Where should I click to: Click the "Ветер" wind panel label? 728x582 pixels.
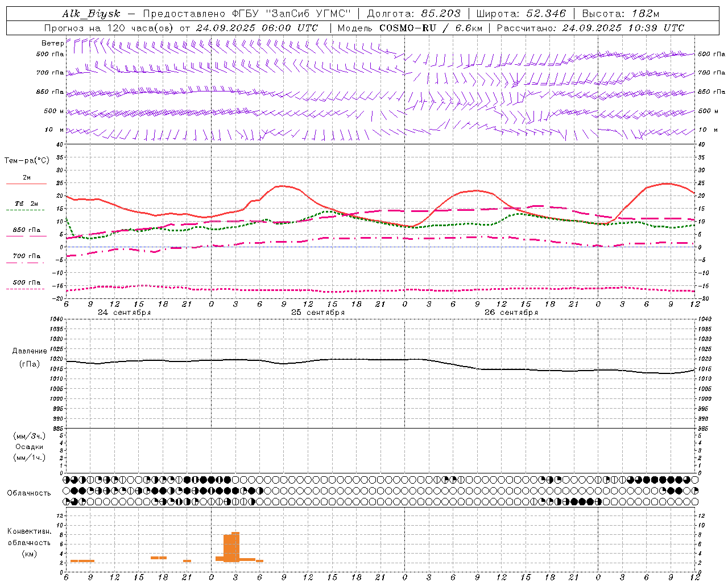(52, 43)
